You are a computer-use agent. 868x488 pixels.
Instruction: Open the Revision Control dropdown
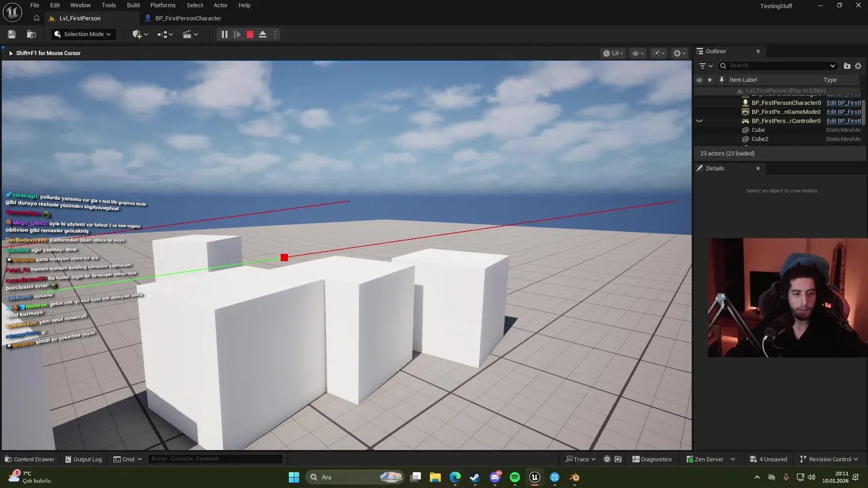click(x=829, y=459)
